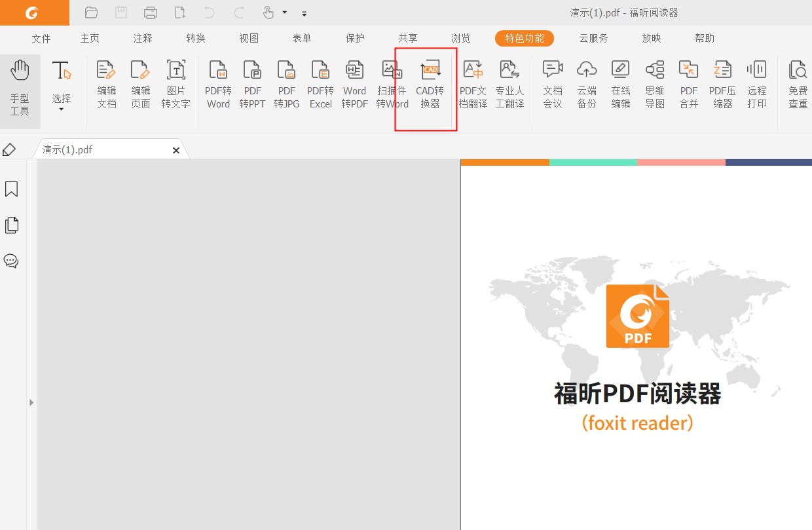
Task: Open the pages thumbnail panel in the sidebar
Action: click(11, 225)
